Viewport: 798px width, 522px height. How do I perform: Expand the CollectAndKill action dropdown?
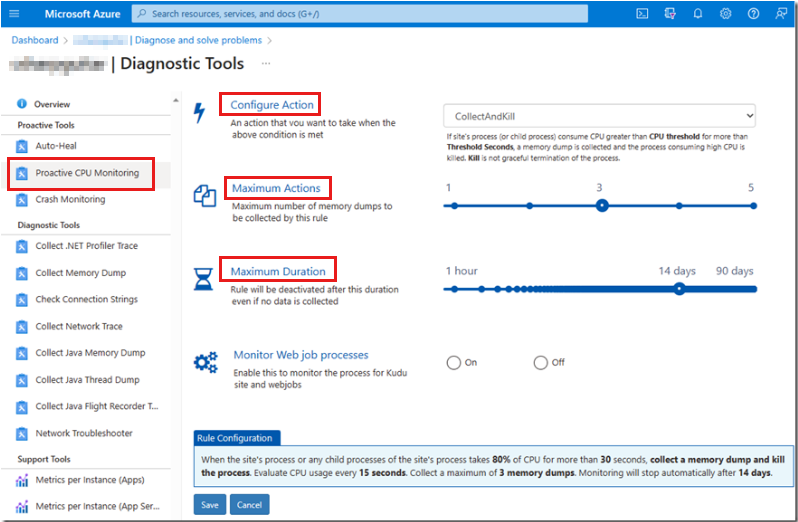click(599, 116)
